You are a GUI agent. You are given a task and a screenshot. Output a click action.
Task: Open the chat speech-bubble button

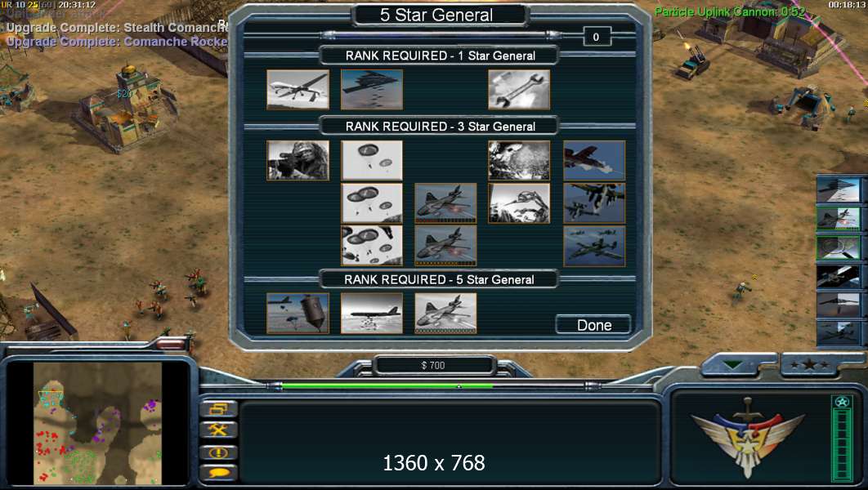pos(219,473)
